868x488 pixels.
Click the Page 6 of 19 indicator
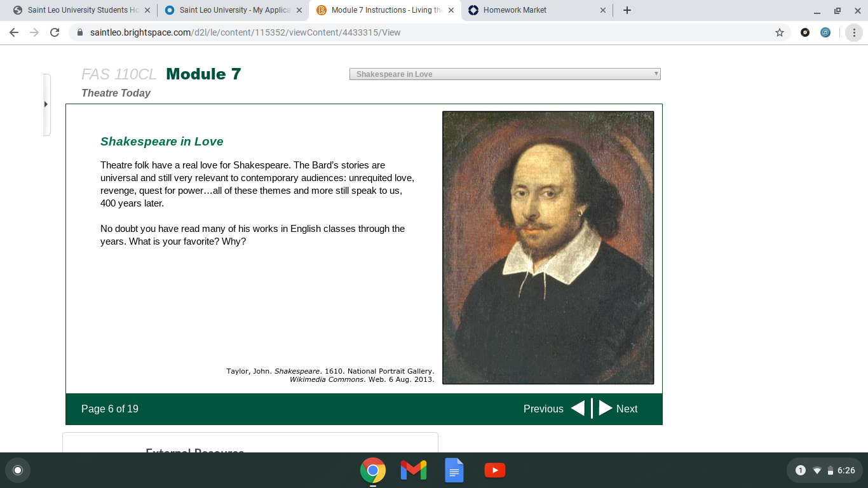point(110,409)
